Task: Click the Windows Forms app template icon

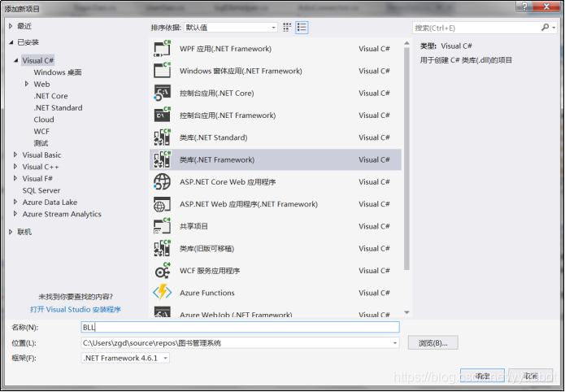Action: coord(162,71)
